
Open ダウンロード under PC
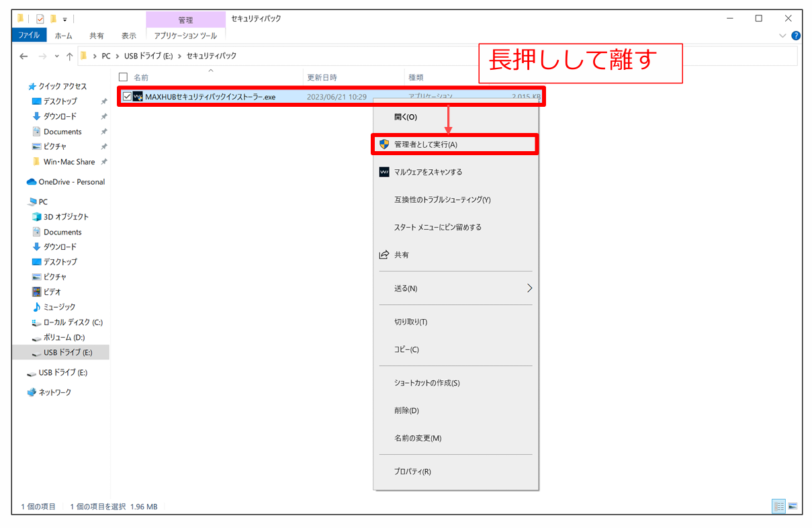60,247
